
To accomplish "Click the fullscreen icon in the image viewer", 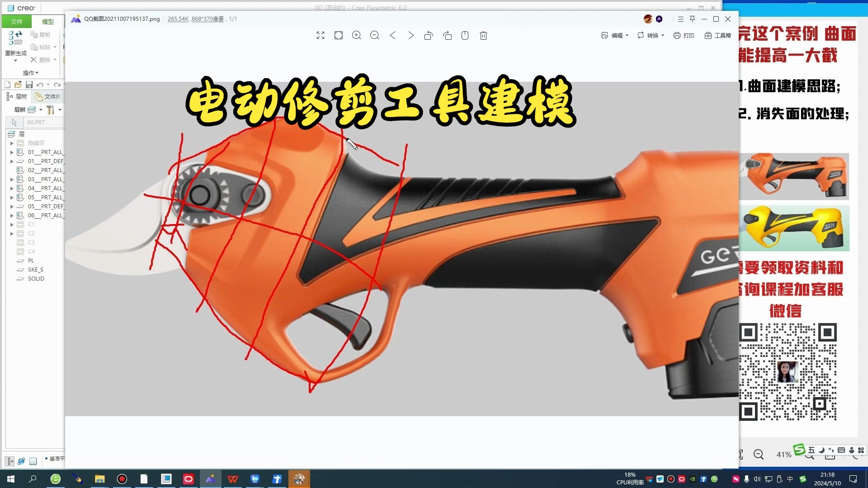I will click(x=321, y=35).
